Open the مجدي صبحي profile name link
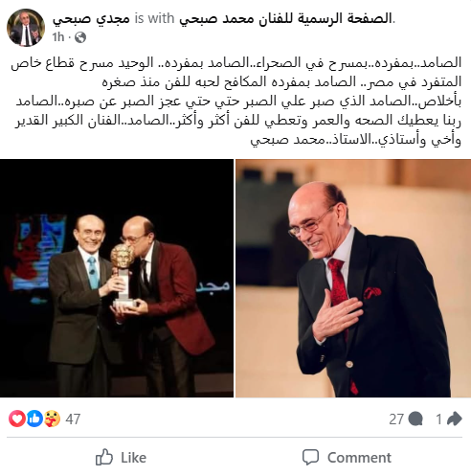This screenshot has width=471, height=476. [91, 18]
